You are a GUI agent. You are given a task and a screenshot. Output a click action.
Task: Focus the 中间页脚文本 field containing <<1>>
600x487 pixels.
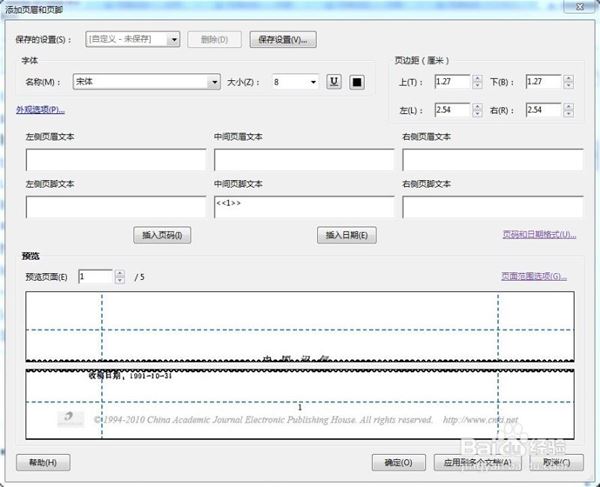(x=303, y=206)
